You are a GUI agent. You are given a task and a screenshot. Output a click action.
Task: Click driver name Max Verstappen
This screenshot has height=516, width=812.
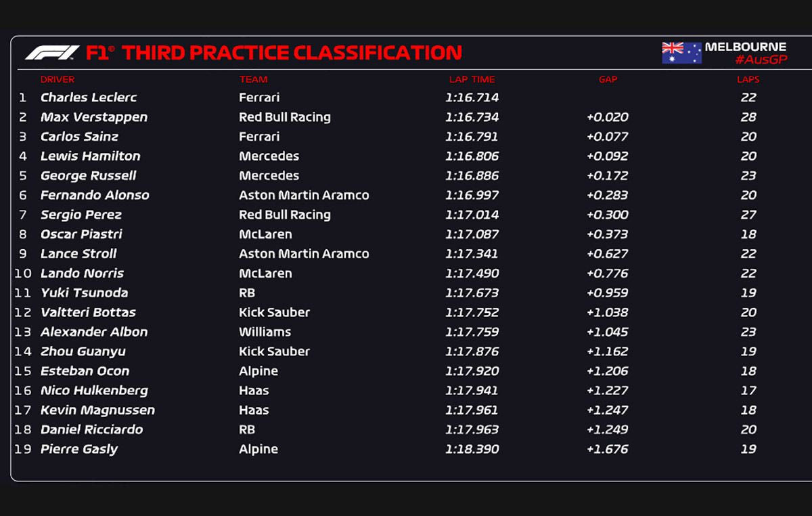[x=94, y=117]
